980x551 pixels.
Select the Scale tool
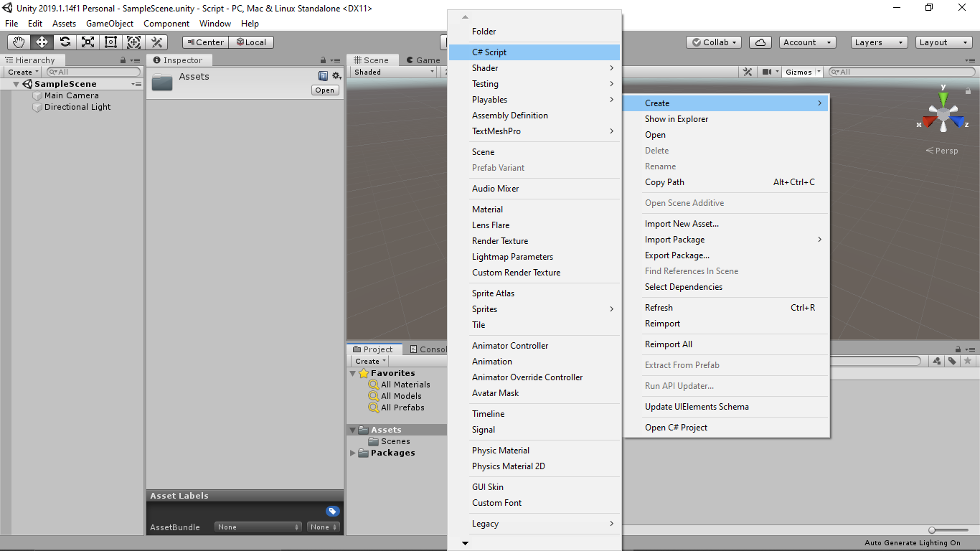click(88, 42)
